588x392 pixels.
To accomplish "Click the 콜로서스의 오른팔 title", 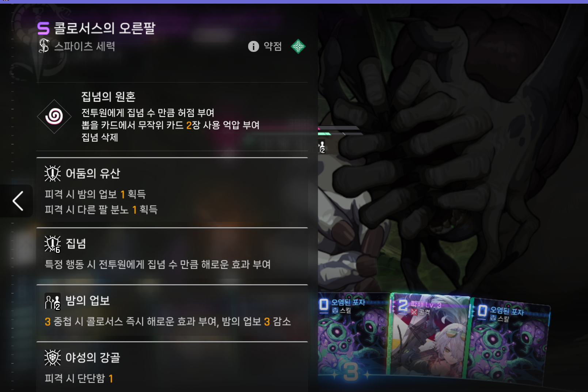I will (105, 28).
